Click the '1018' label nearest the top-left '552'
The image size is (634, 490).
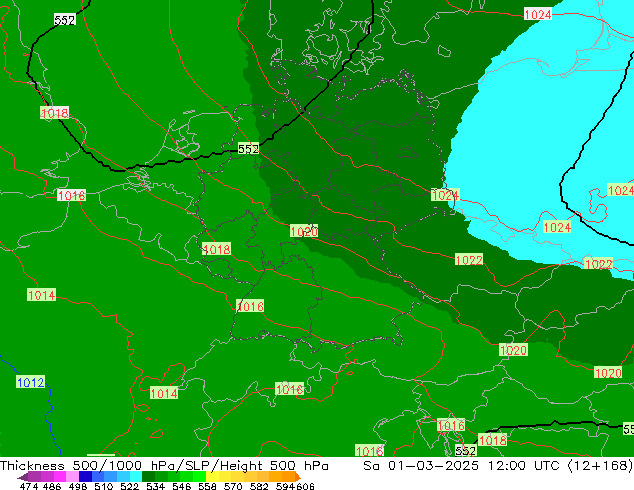(x=55, y=112)
